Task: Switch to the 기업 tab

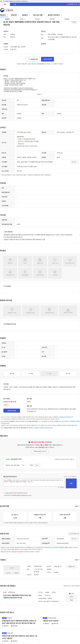Action: (x=15, y=4)
